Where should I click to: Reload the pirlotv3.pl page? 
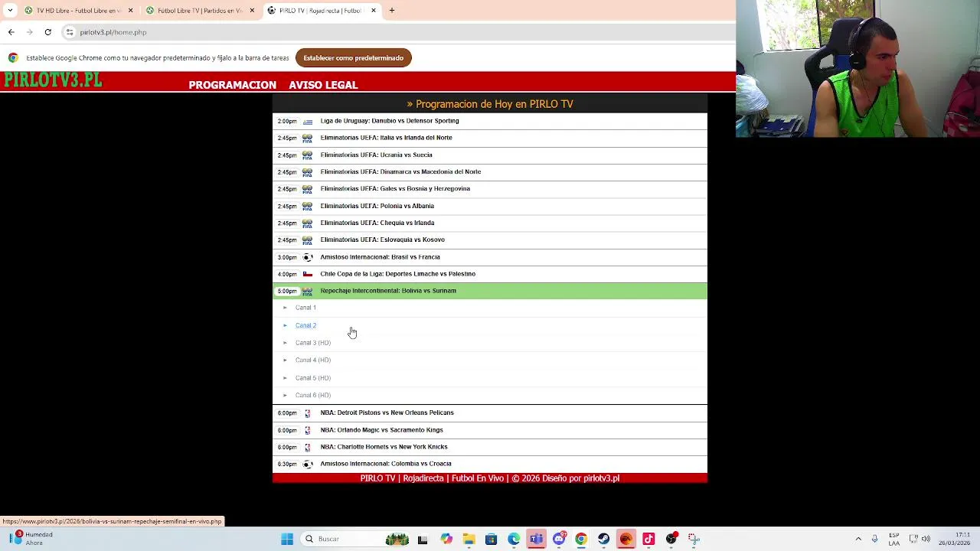47,32
